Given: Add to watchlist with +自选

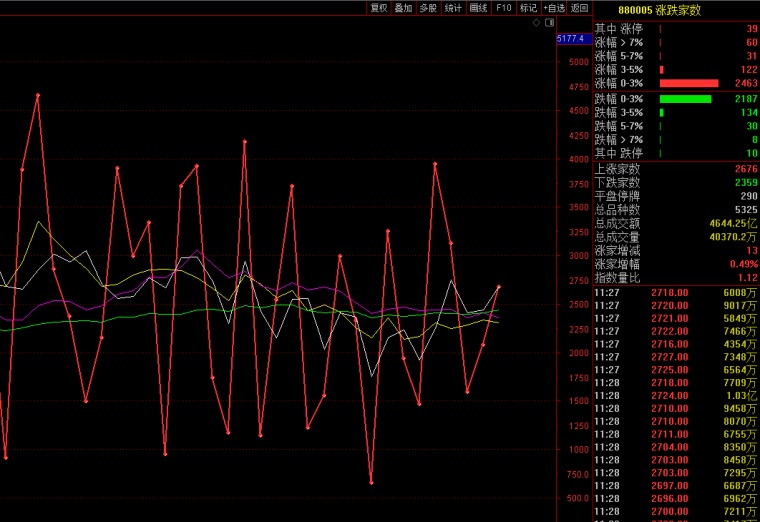Looking at the screenshot, I should pyautogui.click(x=554, y=8).
